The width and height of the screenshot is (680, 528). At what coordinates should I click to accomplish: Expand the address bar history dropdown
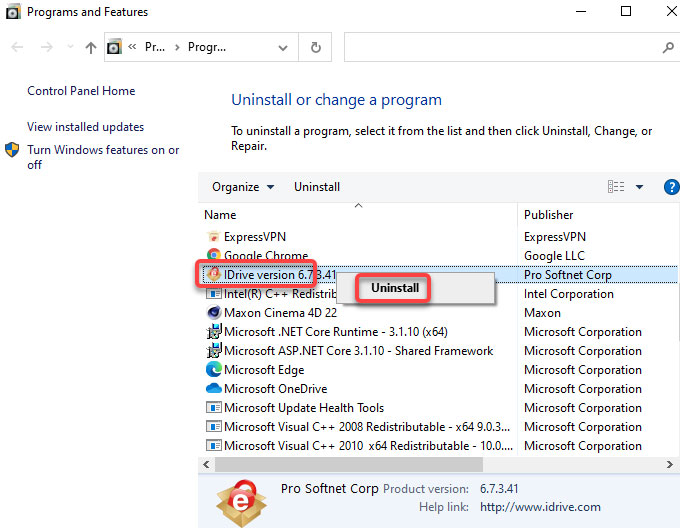point(283,47)
